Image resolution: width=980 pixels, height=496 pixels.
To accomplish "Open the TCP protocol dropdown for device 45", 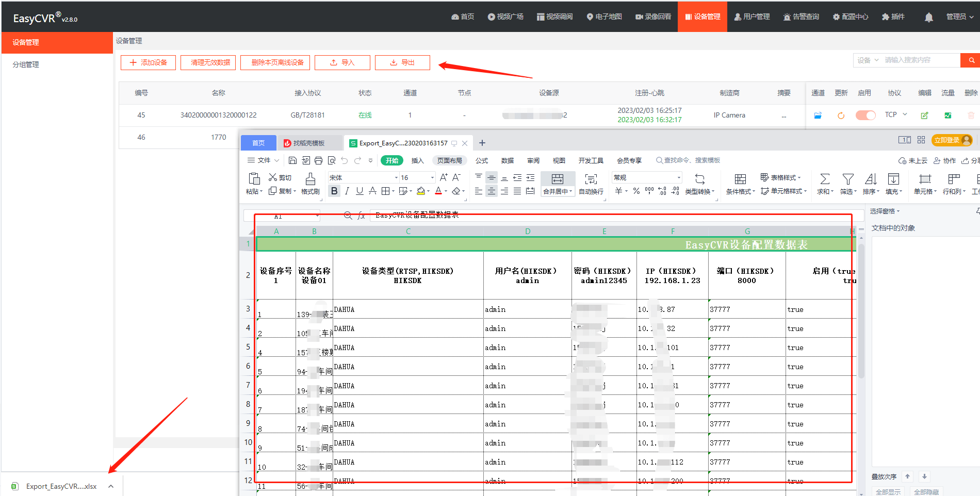I will pyautogui.click(x=896, y=114).
